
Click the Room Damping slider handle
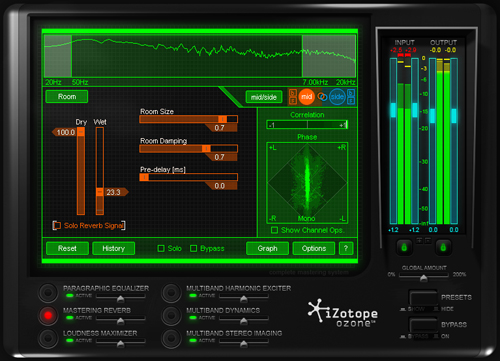pyautogui.click(x=206, y=148)
